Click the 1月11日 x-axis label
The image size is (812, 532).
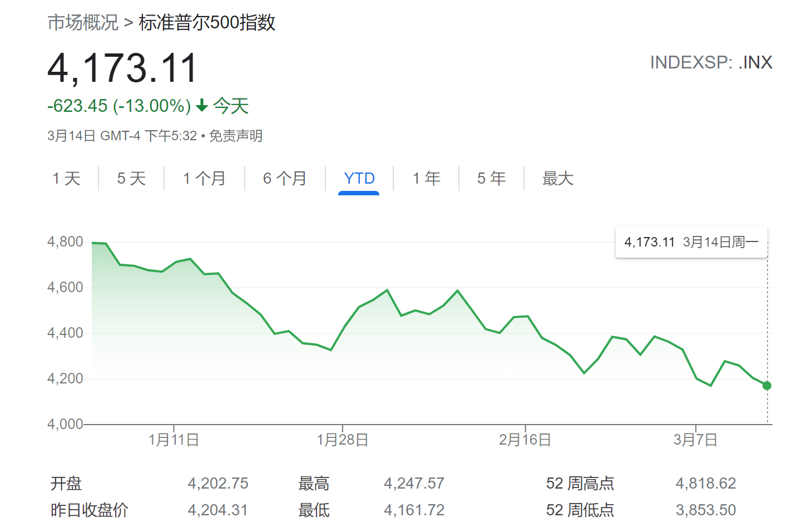pos(174,440)
